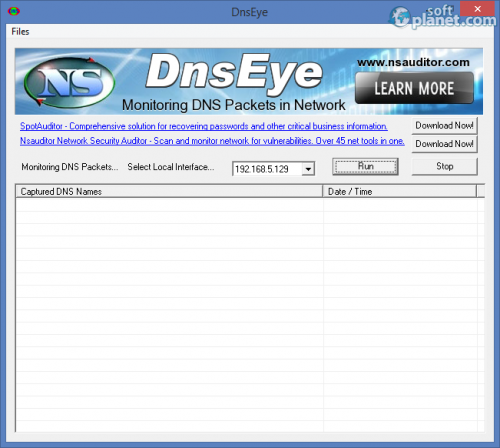500x448 pixels.
Task: Open the SpotAuditor password recovery link
Action: click(x=204, y=126)
